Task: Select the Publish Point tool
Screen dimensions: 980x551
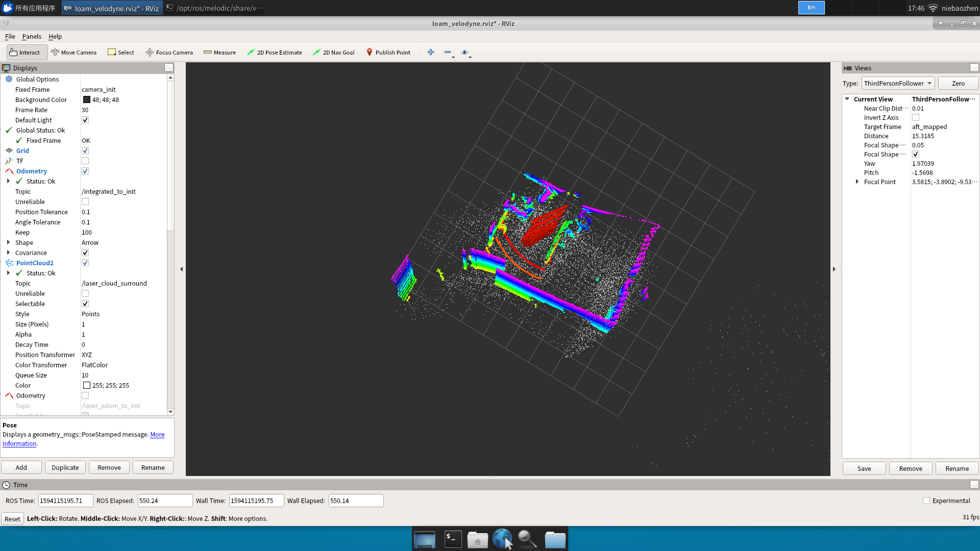Action: click(388, 52)
